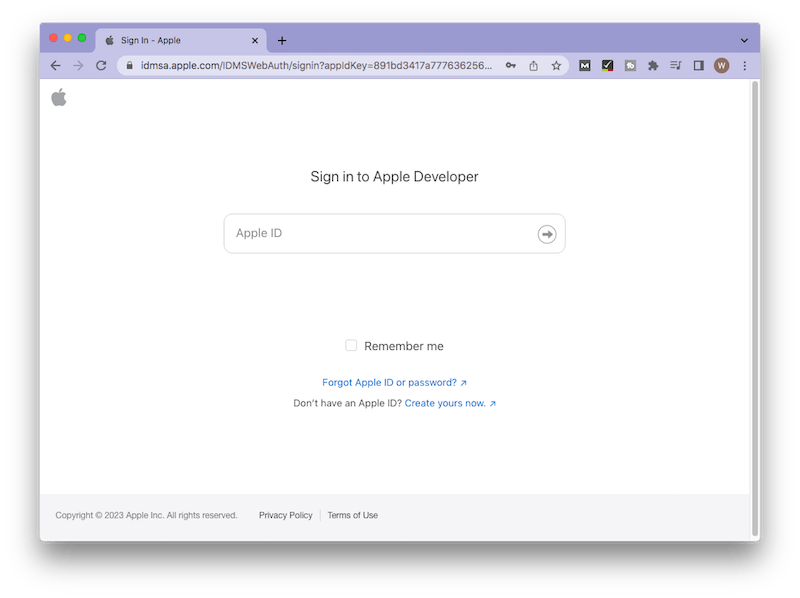Submit Apple ID with the arrow button

coord(547,234)
